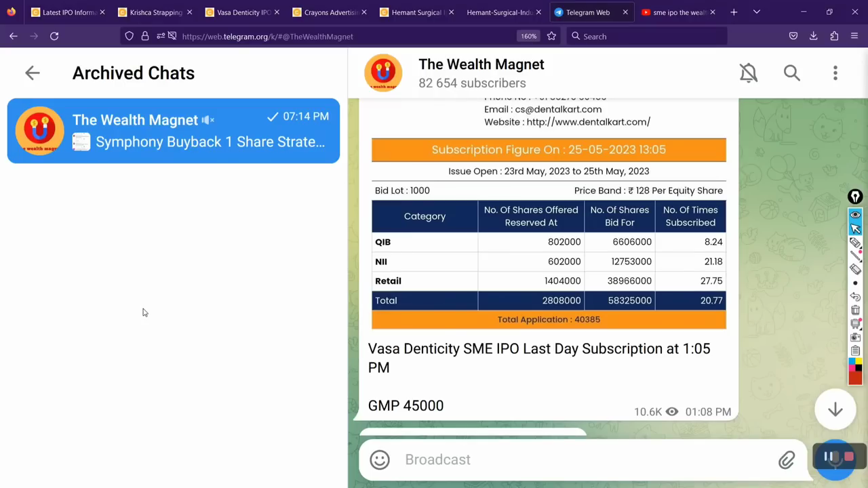Viewport: 868px width, 488px height.
Task: Click total subscription figure 20.77
Action: (x=711, y=300)
